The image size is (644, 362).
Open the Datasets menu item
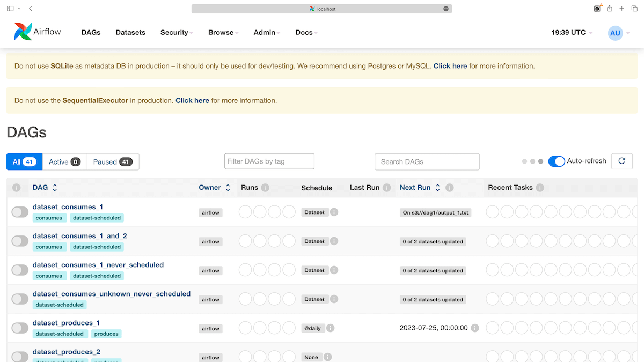click(130, 33)
